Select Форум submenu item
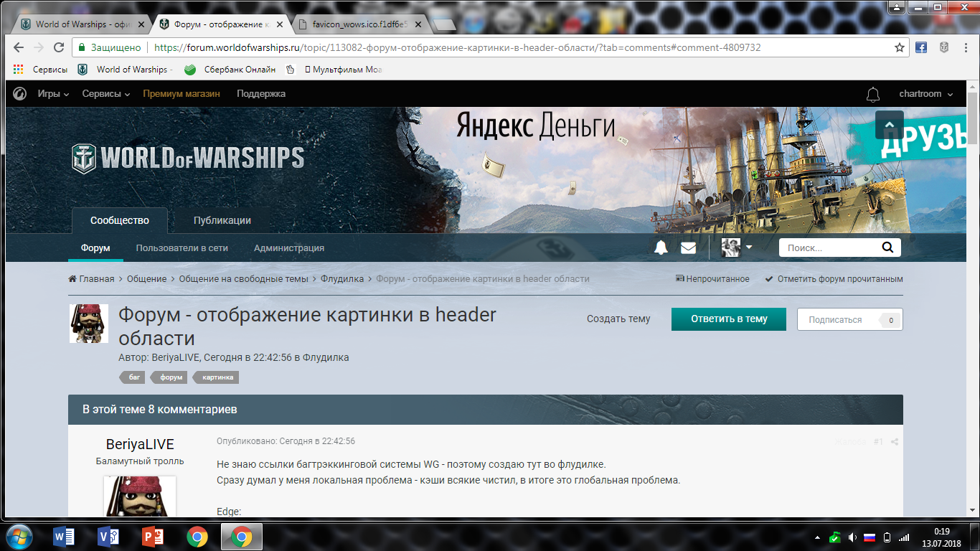Screen dimensions: 980x551 point(95,248)
